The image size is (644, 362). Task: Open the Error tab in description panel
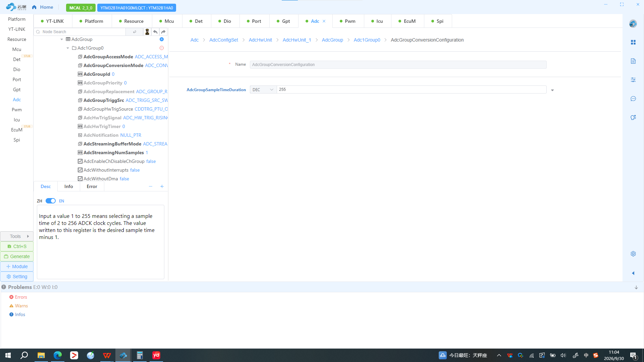coord(92,186)
